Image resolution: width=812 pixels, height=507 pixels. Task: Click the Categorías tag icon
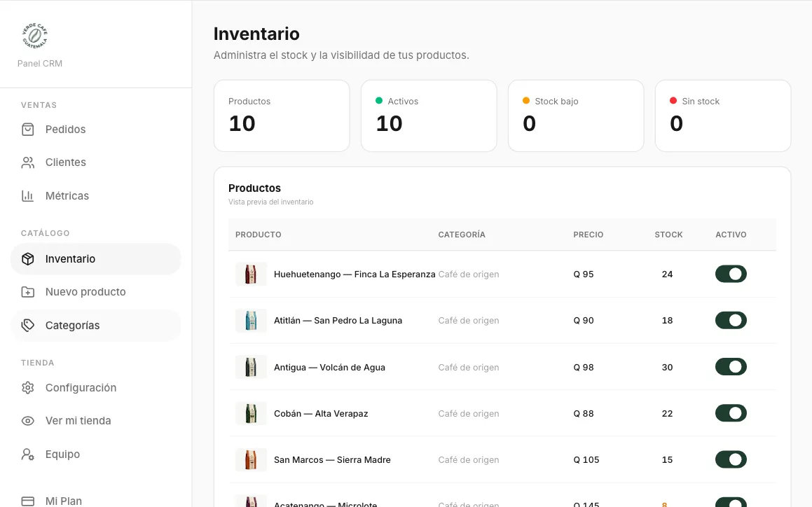coord(28,325)
